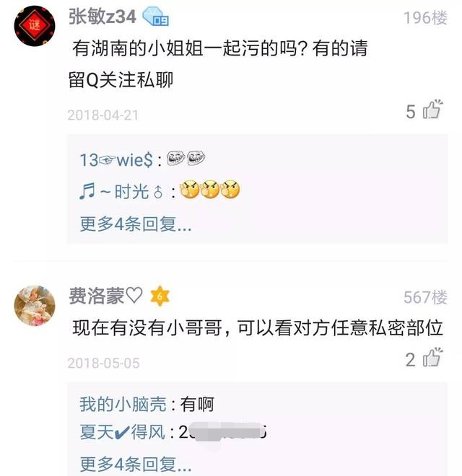Expand 更多4条回复 under the 567楼 comment
This screenshot has height=476, width=462.
(136, 464)
